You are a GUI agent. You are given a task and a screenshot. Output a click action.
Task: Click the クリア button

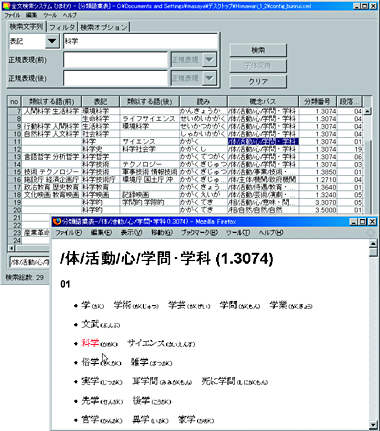(258, 81)
